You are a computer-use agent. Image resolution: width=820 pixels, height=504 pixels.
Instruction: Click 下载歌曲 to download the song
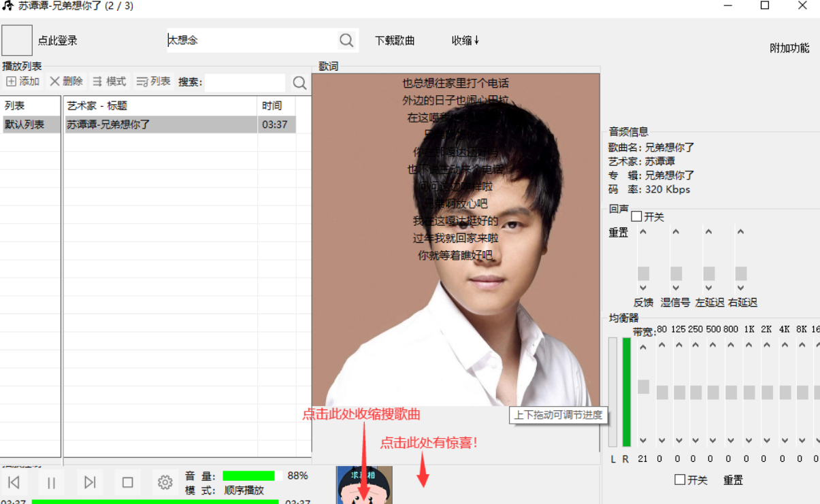coord(395,41)
